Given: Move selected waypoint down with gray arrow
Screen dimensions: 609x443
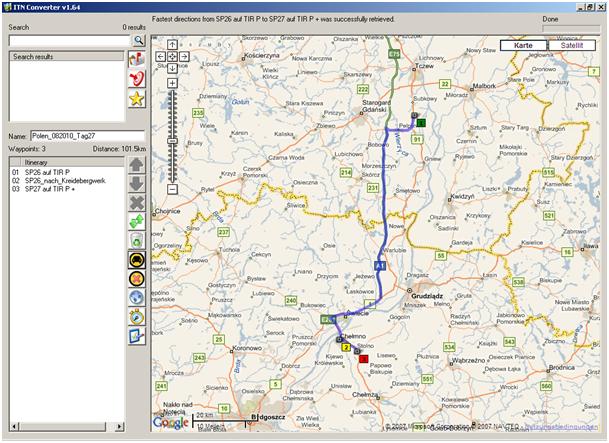Looking at the screenshot, I should pos(137,184).
